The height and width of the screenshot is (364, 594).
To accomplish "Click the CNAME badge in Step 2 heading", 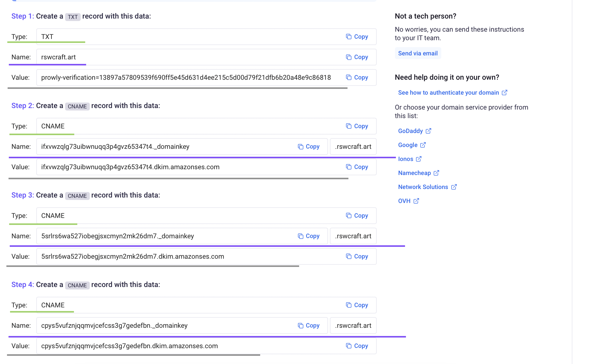I will pyautogui.click(x=77, y=106).
